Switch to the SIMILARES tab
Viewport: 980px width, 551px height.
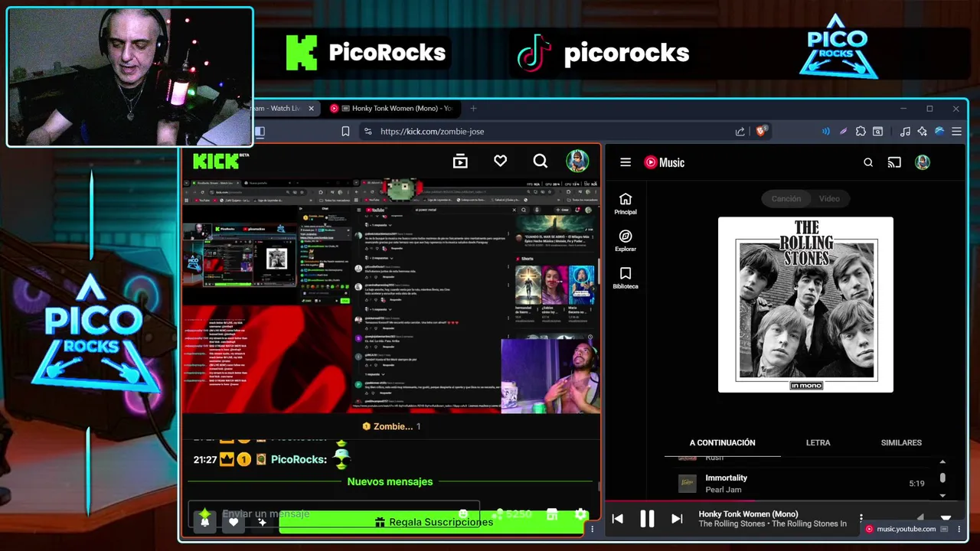pyautogui.click(x=901, y=443)
